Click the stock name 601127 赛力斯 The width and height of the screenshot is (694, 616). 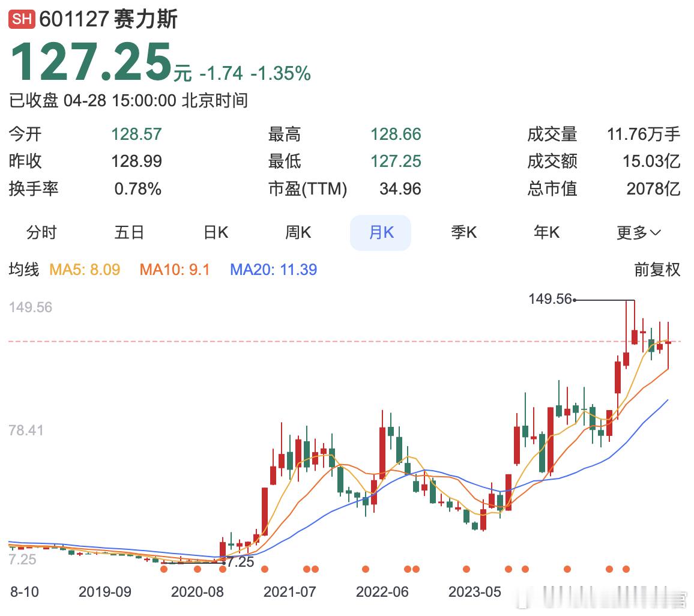point(109,19)
